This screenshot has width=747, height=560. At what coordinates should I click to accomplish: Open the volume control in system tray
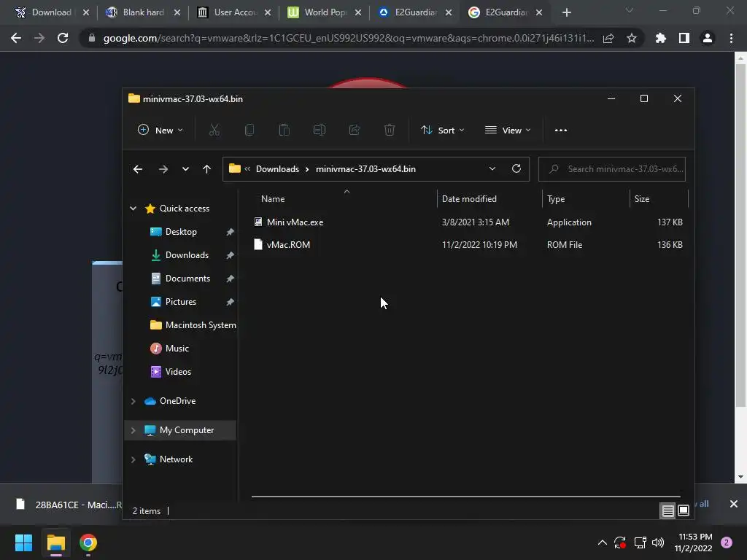(658, 542)
